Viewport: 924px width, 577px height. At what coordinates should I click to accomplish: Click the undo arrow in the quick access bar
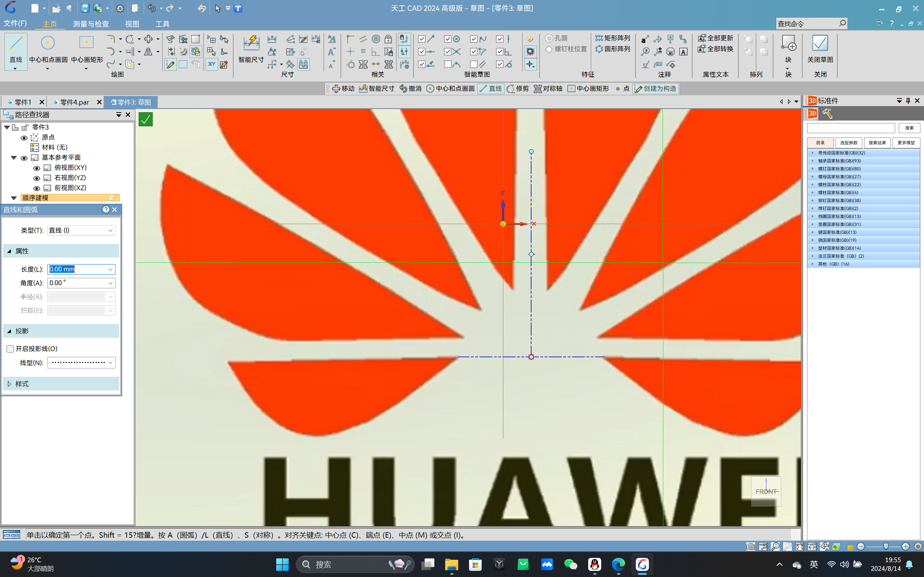click(x=152, y=8)
